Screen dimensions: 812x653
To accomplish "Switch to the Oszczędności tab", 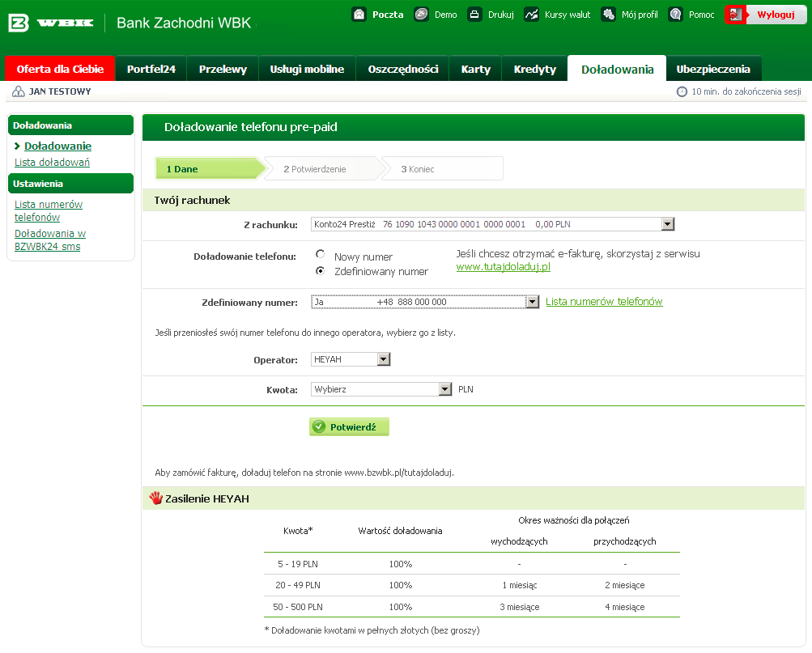I will point(403,69).
